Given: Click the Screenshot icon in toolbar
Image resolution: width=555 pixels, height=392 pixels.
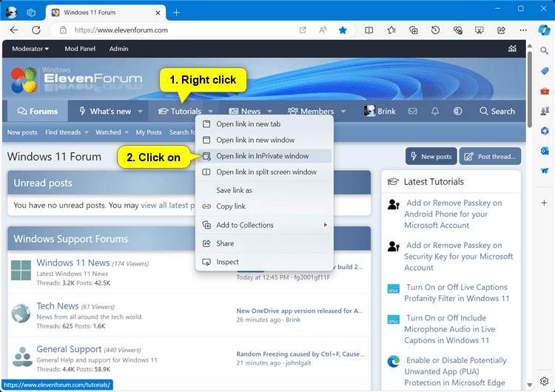Looking at the screenshot, I should 480,30.
